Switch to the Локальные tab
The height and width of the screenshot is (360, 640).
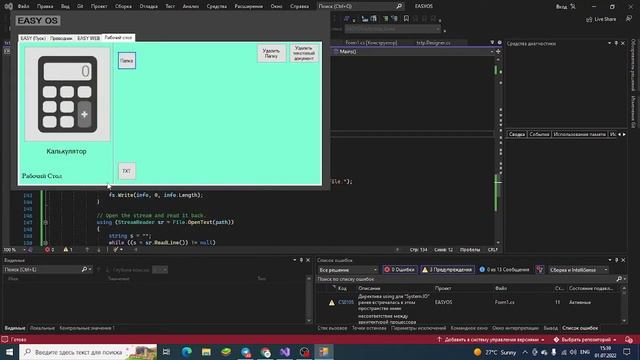[42, 328]
